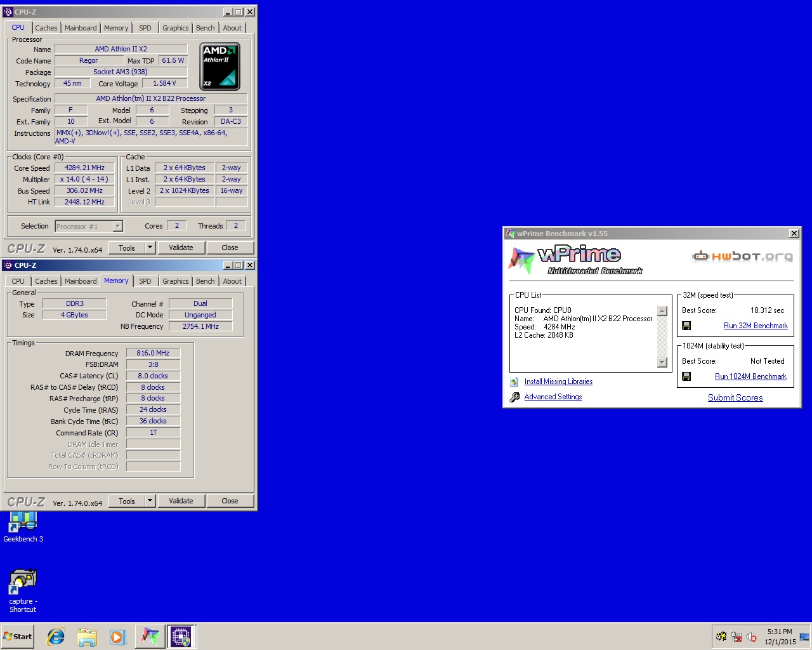The image size is (812, 650).
Task: Click NB Frequency value 2754.1 MHz
Action: point(200,326)
